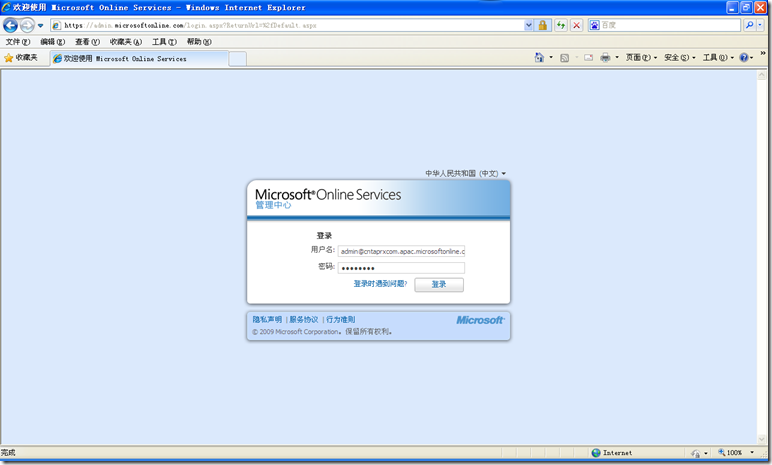
Task: Select the Microsoft Online Services tab
Action: coord(139,59)
